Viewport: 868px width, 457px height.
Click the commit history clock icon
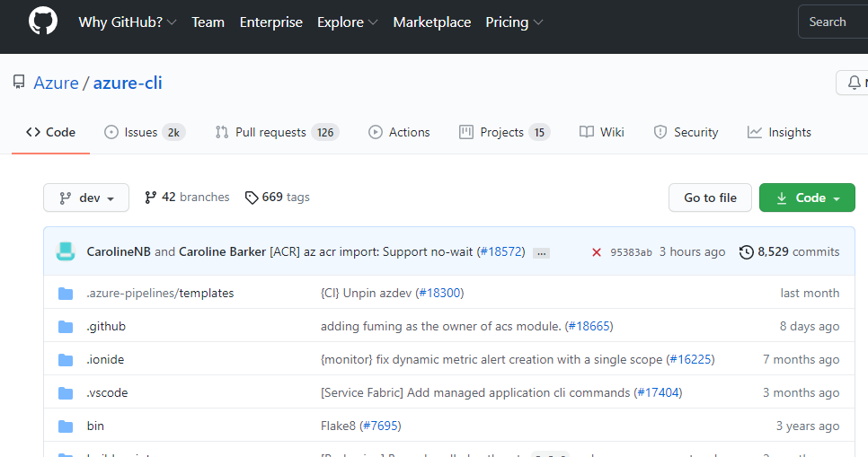(746, 252)
